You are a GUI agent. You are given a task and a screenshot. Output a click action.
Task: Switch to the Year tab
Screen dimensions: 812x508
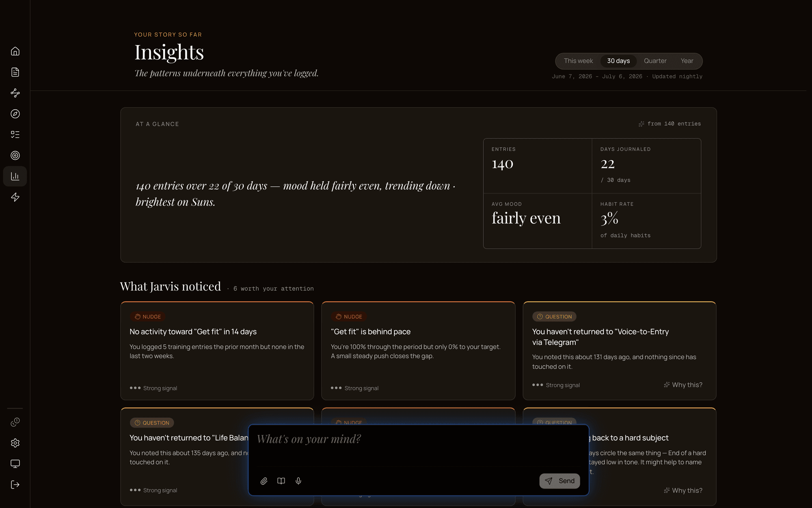(x=687, y=61)
